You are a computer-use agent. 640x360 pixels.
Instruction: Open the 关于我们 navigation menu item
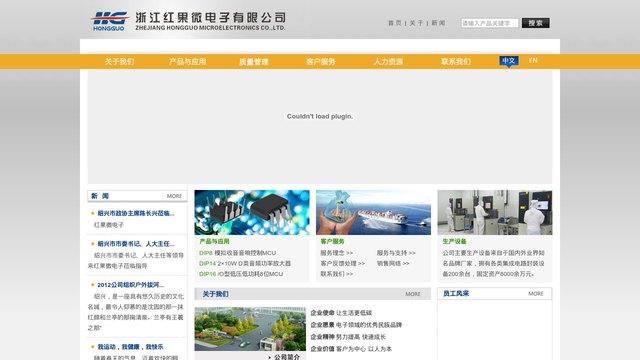(x=119, y=62)
